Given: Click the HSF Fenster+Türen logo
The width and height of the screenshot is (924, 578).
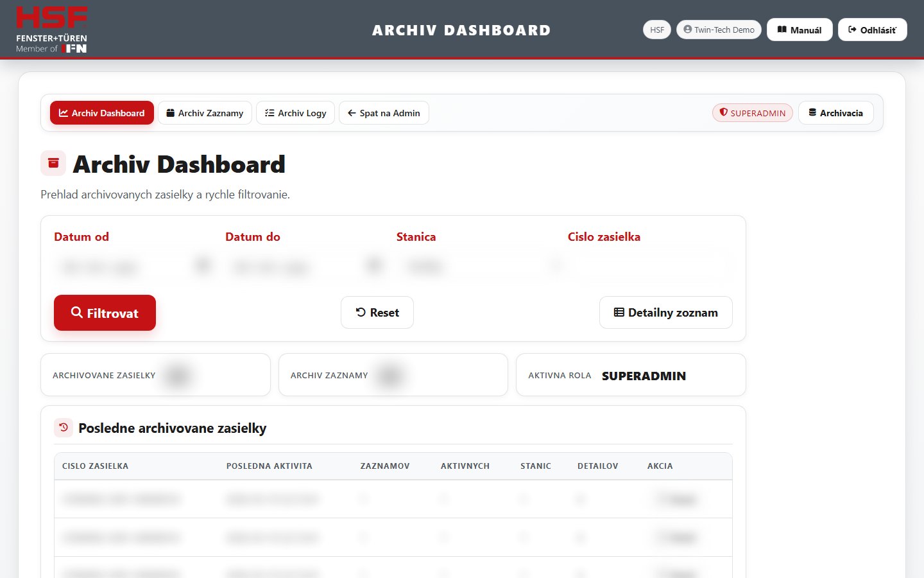Looking at the screenshot, I should (51, 30).
